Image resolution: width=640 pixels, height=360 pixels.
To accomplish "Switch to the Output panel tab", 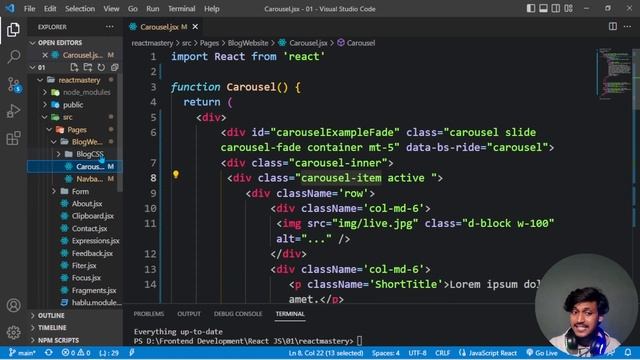I will pos(189,314).
